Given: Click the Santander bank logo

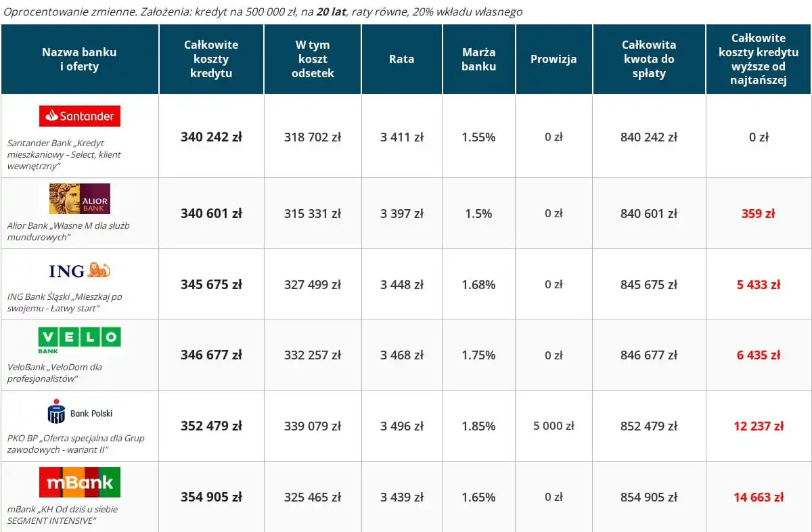Looking at the screenshot, I should (80, 116).
